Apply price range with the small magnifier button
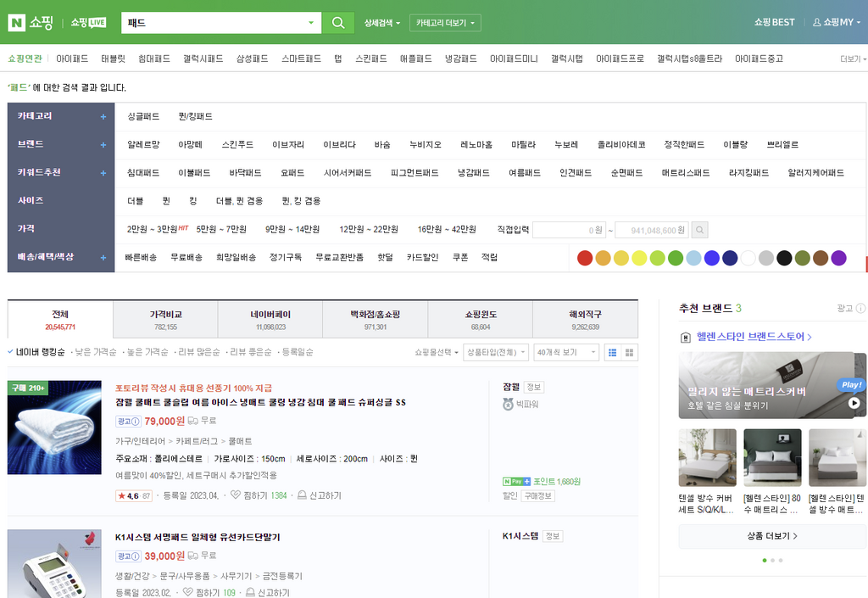Viewport: 868px width, 598px height. click(x=699, y=230)
